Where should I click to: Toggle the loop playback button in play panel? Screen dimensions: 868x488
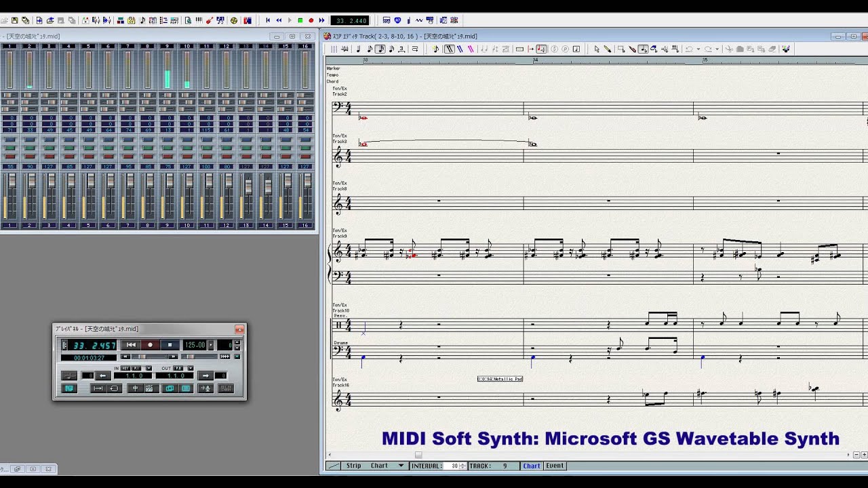click(114, 388)
